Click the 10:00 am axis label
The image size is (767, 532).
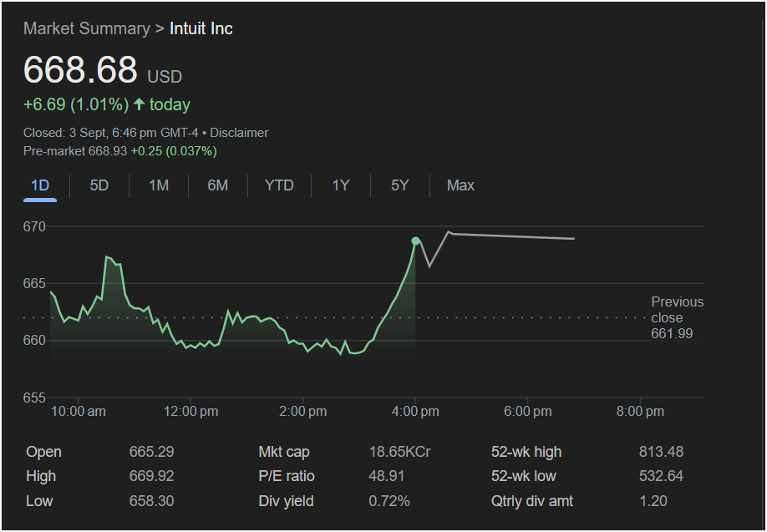(x=79, y=412)
